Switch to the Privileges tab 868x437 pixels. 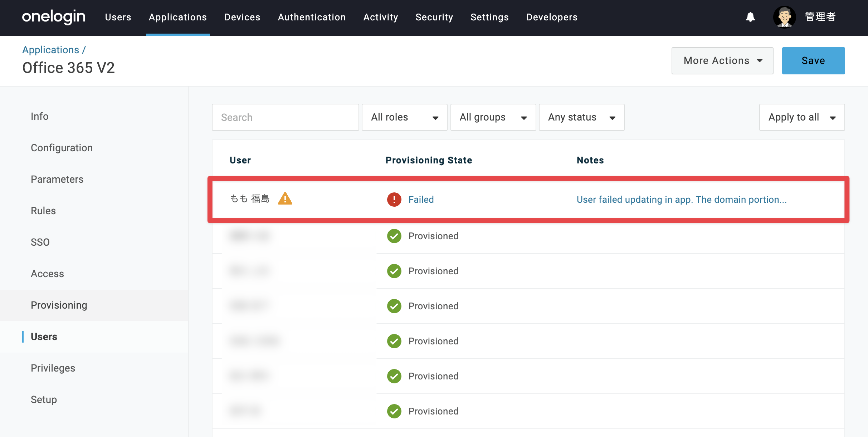click(53, 368)
